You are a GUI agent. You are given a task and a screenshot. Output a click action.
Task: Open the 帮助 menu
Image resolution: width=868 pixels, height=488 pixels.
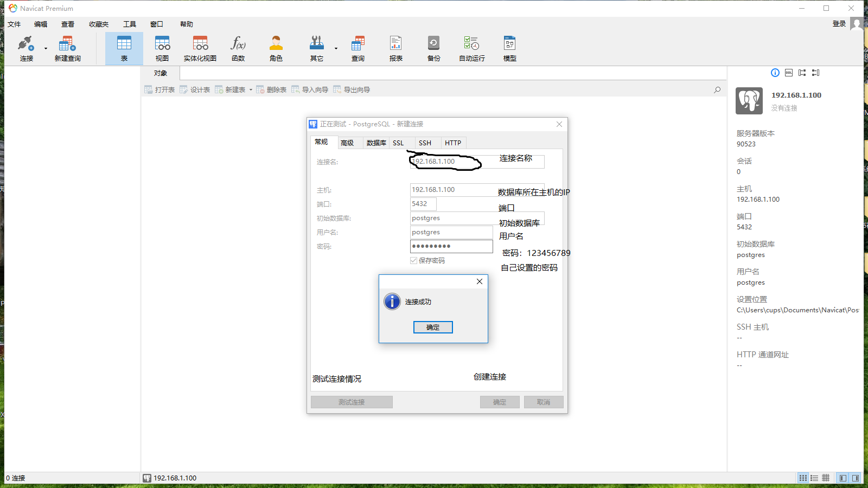187,24
